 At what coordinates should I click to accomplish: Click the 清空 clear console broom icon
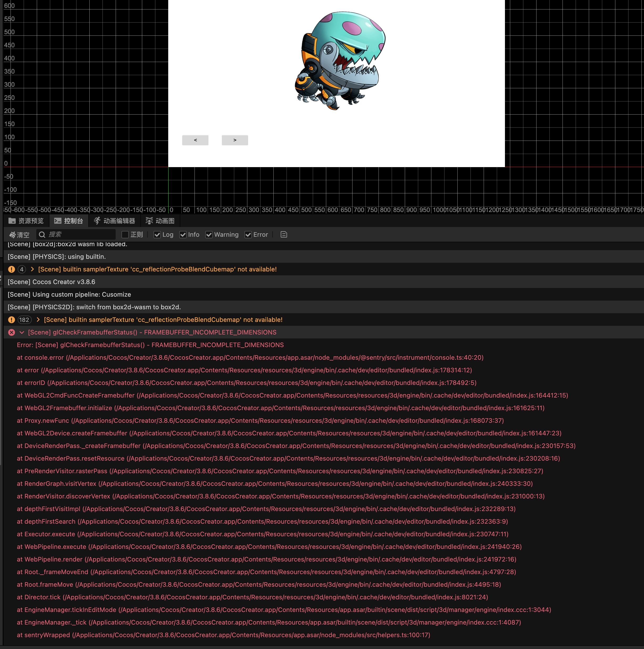(x=13, y=235)
